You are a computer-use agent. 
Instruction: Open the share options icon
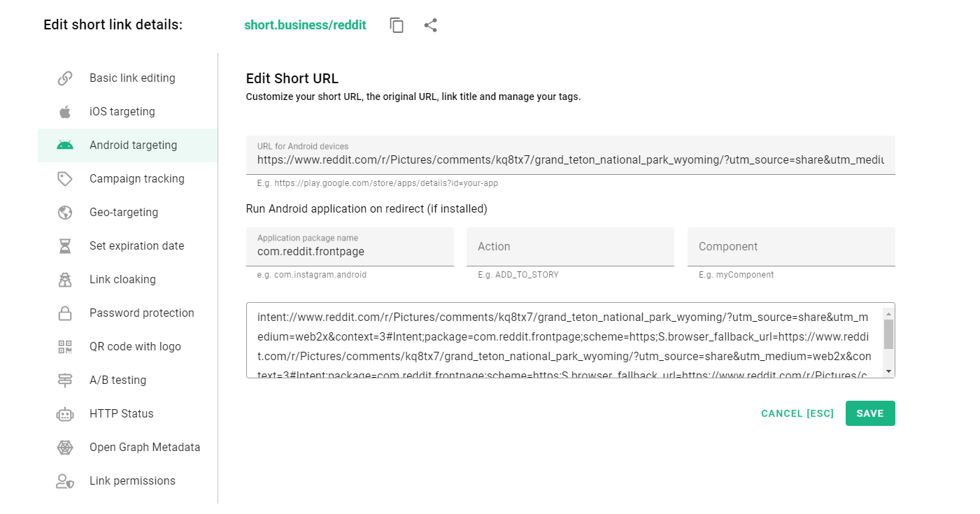pyautogui.click(x=430, y=24)
